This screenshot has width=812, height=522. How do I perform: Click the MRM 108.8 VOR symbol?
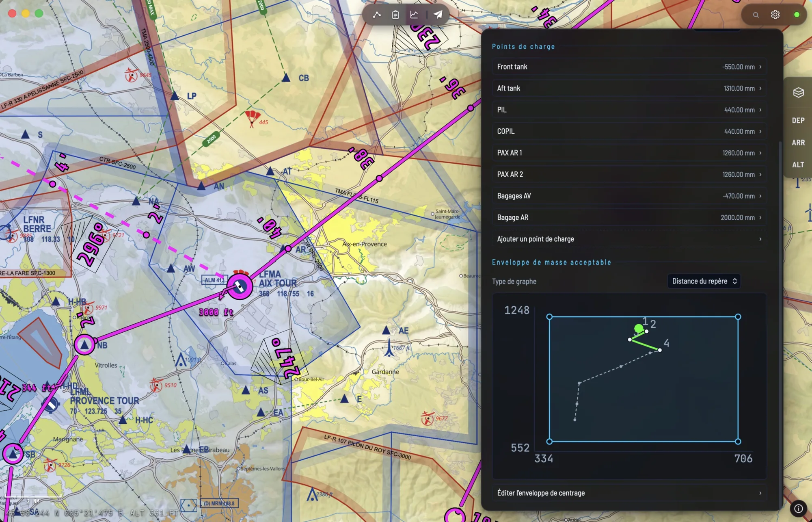tap(188, 505)
